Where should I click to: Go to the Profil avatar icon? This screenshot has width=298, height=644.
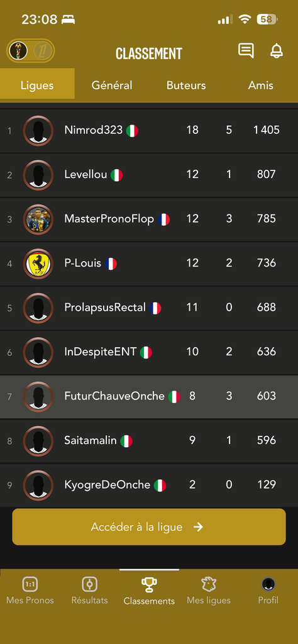click(268, 584)
